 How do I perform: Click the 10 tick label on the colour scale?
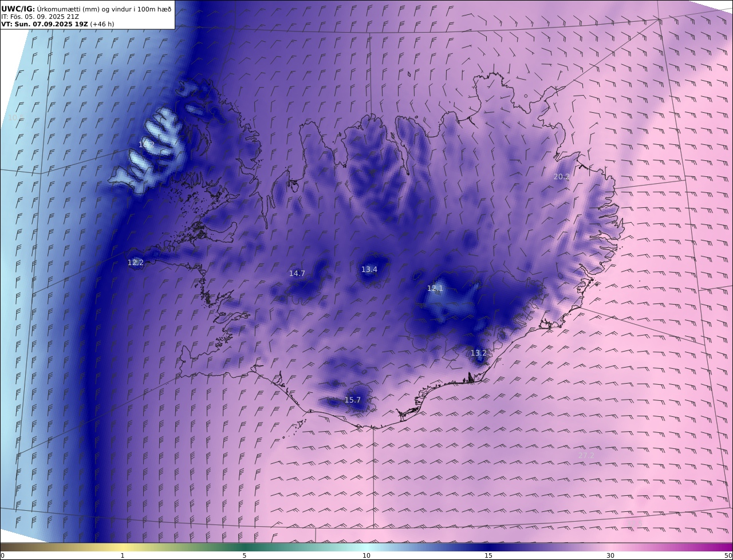pos(366,556)
